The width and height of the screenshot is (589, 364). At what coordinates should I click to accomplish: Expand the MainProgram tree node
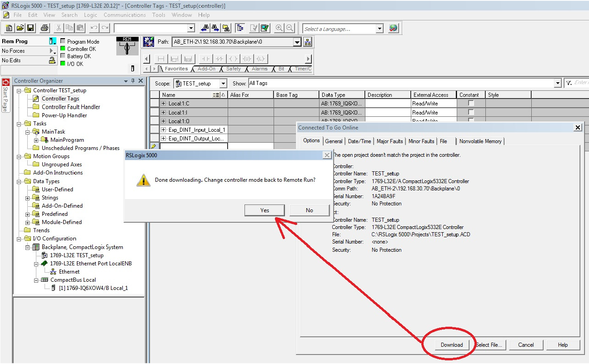pyautogui.click(x=36, y=140)
